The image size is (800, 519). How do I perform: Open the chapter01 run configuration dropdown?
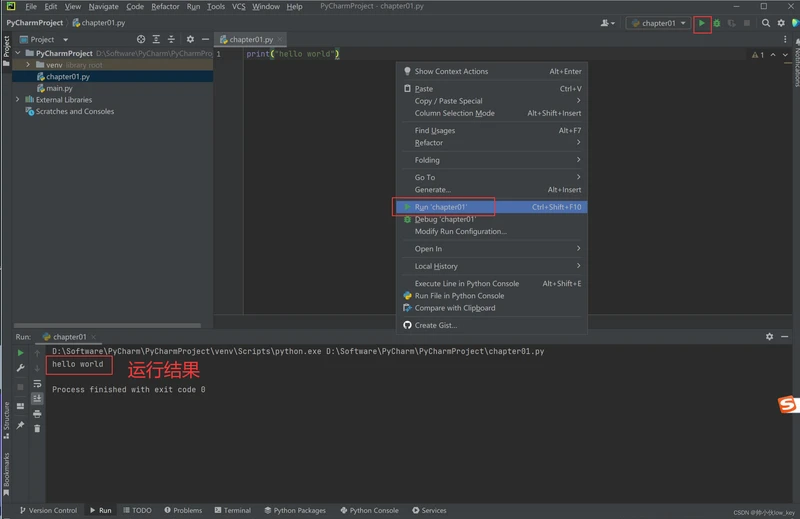tap(658, 23)
